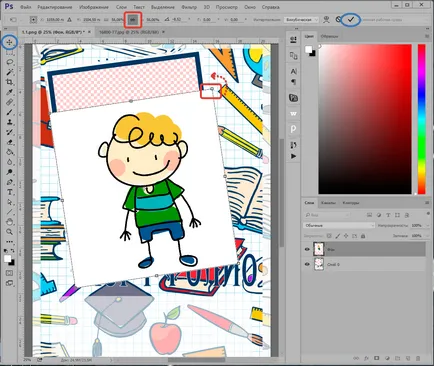Filter layers by pixel layers

click(x=369, y=215)
